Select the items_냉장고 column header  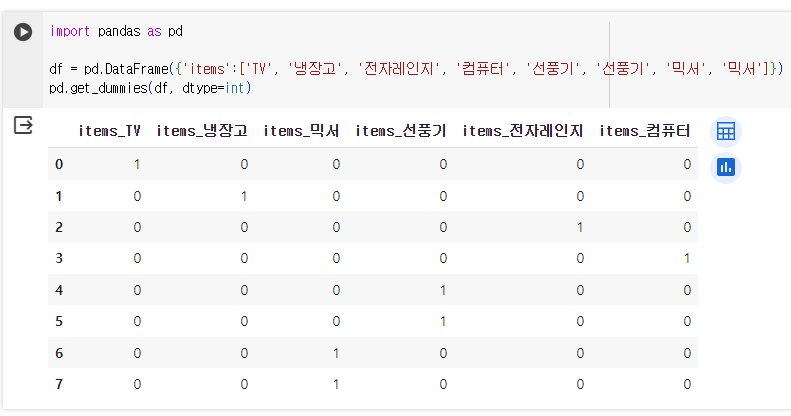(202, 131)
